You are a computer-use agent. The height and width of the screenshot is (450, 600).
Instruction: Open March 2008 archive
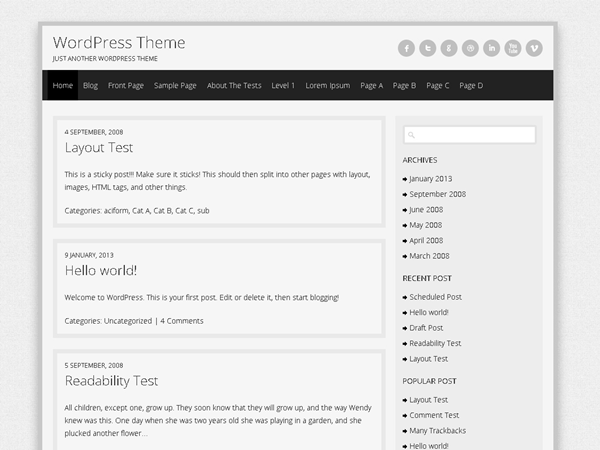tap(429, 256)
